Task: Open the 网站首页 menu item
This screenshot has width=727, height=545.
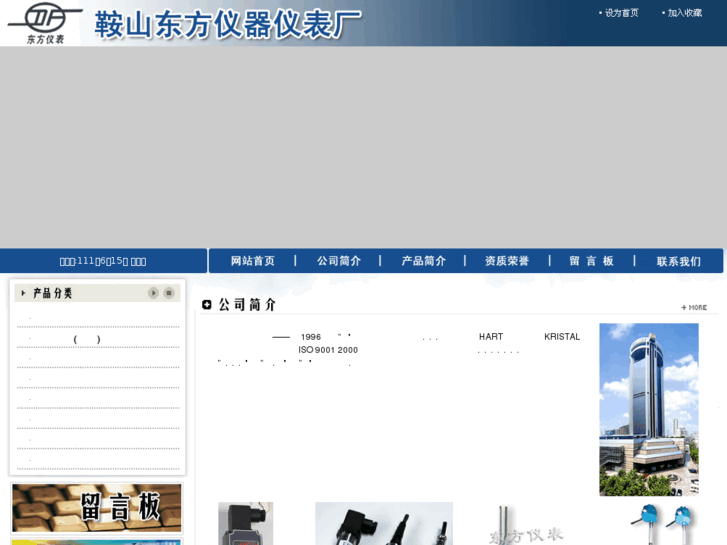Action: click(253, 261)
